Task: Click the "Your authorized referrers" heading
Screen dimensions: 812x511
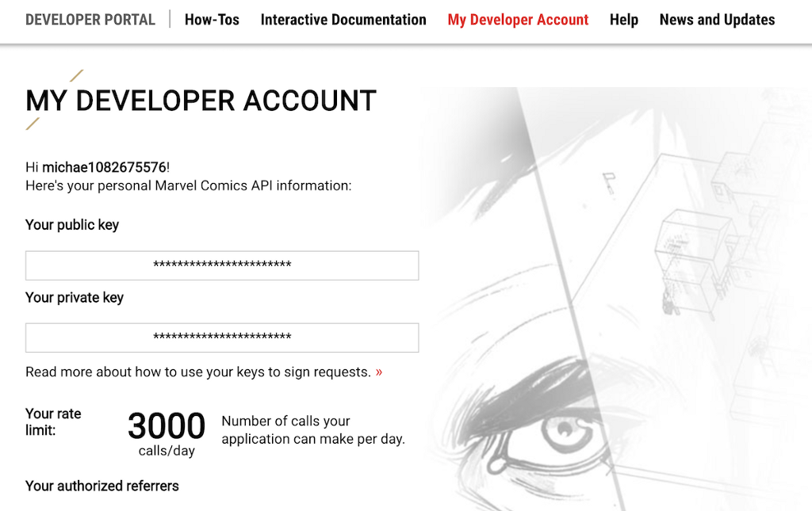Action: (102, 486)
